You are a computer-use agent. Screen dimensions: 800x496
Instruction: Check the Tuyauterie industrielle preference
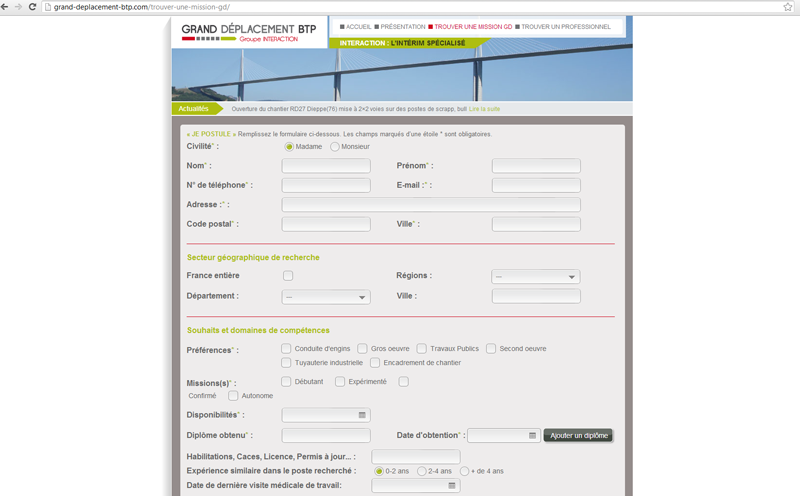286,363
